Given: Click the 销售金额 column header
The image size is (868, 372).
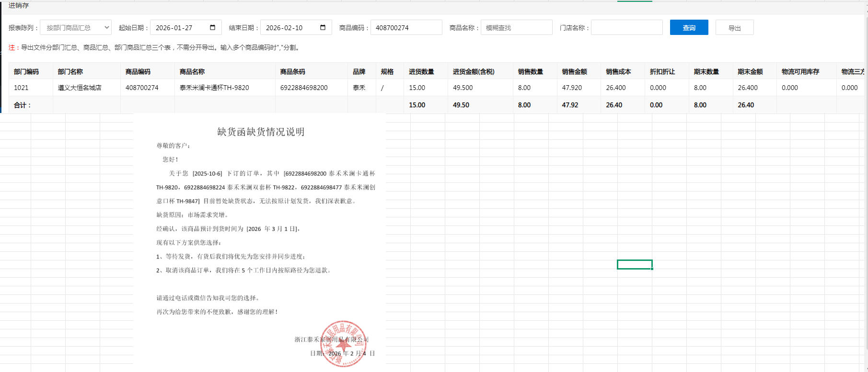Looking at the screenshot, I should [x=574, y=71].
